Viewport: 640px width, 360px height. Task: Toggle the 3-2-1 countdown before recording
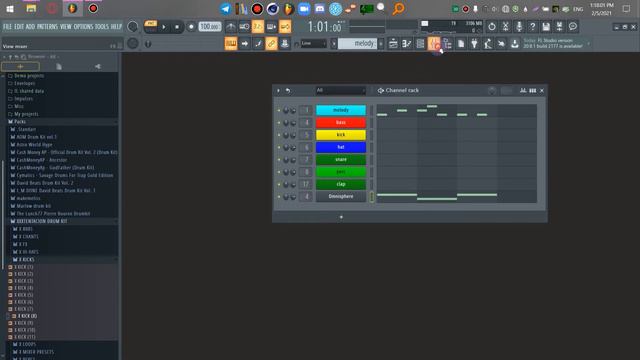(258, 27)
